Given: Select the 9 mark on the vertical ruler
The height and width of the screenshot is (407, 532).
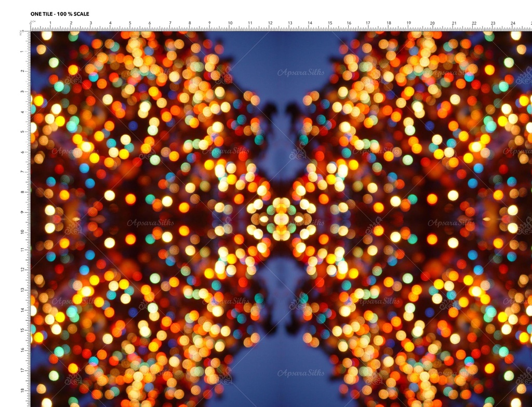Looking at the screenshot, I should coord(22,211).
